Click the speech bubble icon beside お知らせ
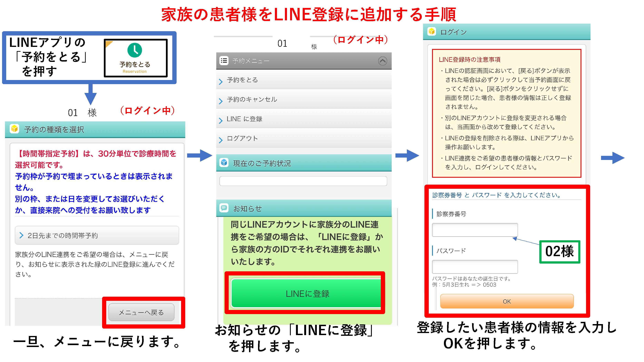The image size is (644, 362). click(x=224, y=208)
